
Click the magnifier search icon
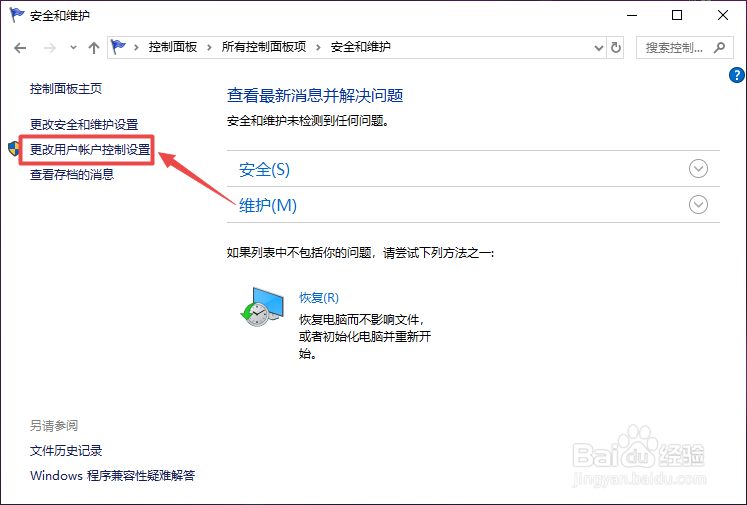[719, 48]
